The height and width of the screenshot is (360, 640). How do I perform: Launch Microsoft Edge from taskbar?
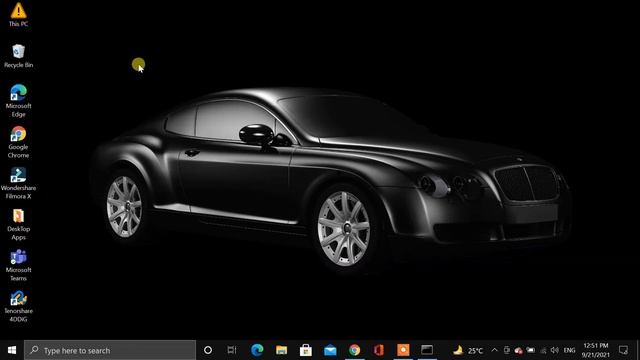257,350
